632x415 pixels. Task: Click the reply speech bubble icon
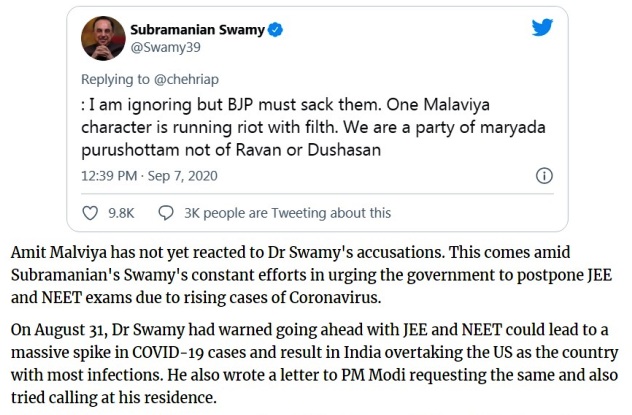click(x=166, y=213)
